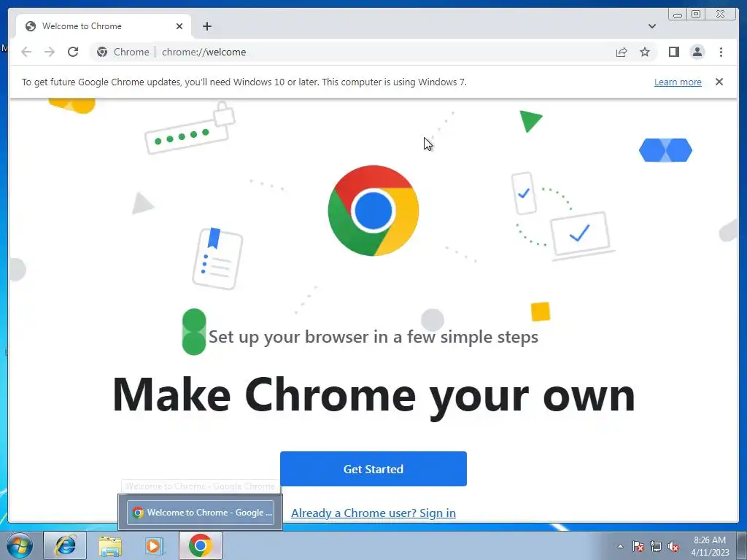The image size is (747, 560).
Task: Launch Internet Explorer from the taskbar
Action: pyautogui.click(x=65, y=545)
